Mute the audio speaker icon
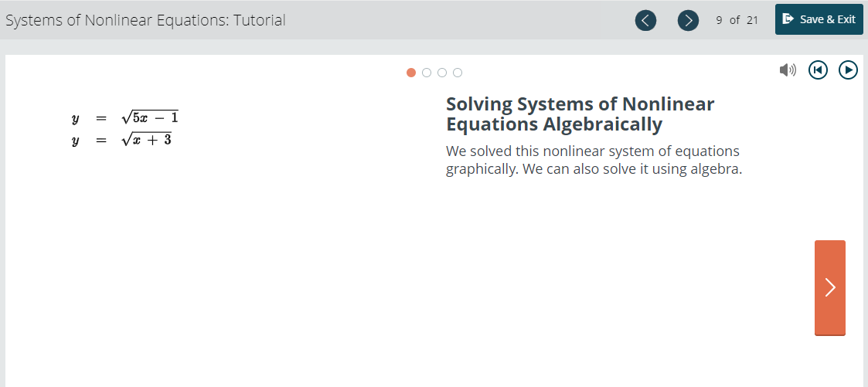Screen dimensions: 868x387 [788, 70]
